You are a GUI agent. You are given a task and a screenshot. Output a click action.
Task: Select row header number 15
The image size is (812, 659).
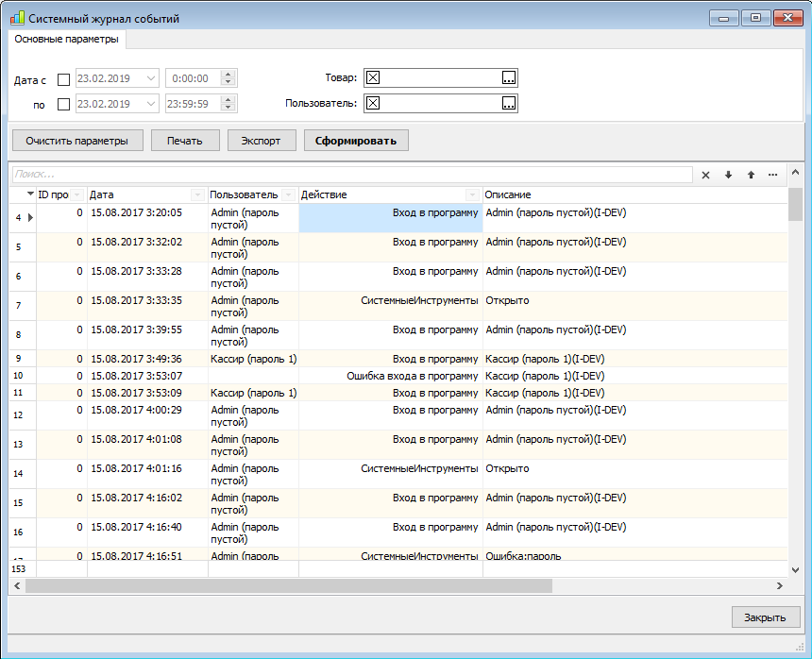click(x=23, y=502)
